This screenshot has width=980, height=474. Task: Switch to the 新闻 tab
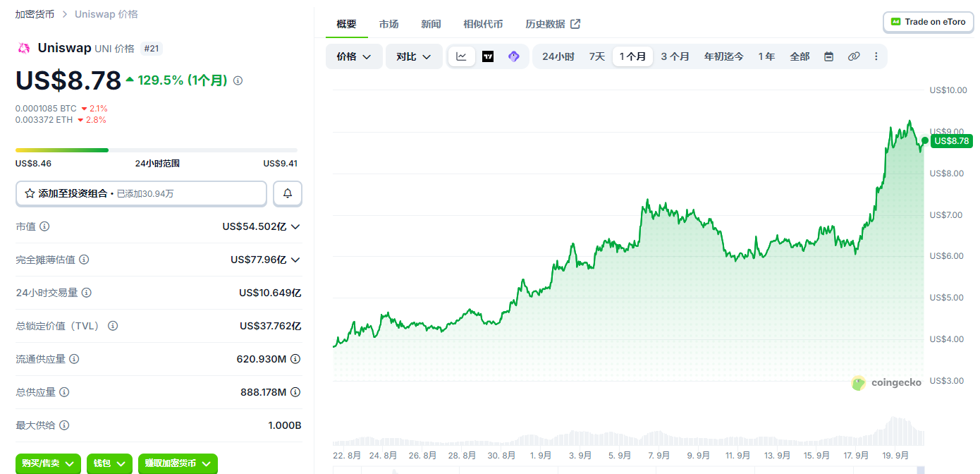tap(431, 24)
